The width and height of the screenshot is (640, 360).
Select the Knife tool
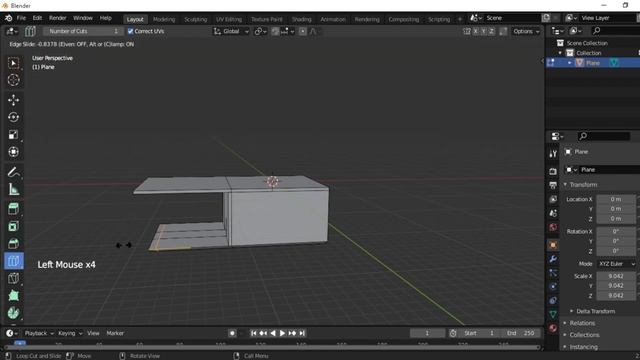click(13, 278)
